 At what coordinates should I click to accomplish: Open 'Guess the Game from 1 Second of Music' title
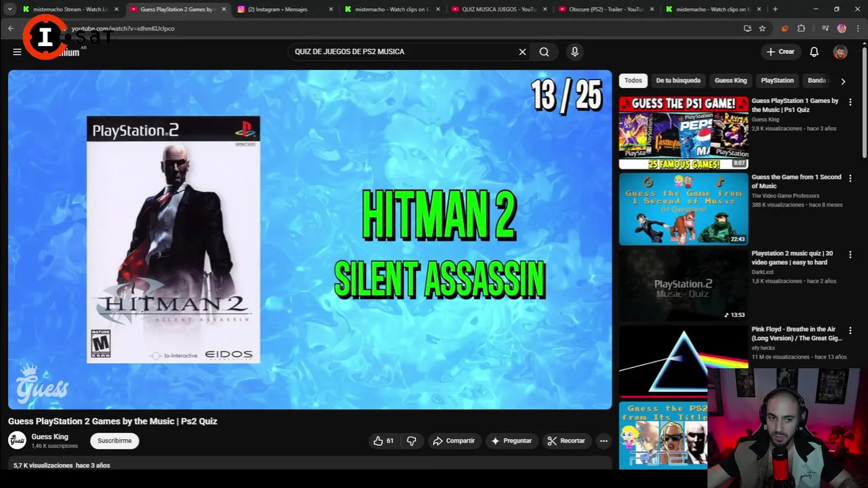(796, 181)
